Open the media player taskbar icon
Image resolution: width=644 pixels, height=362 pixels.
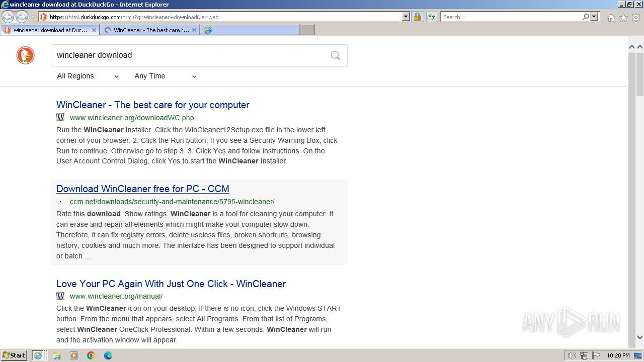tap(74, 355)
